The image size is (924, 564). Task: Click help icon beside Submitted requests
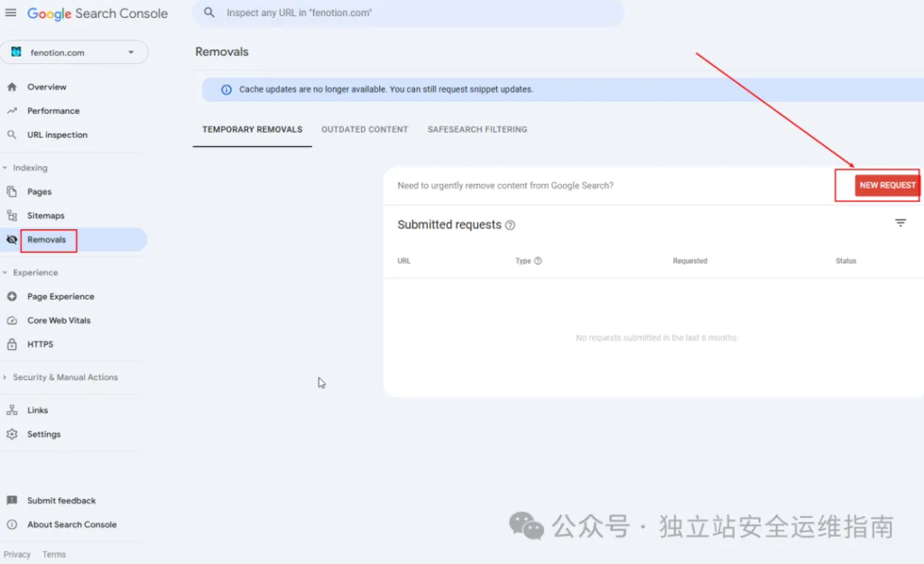click(x=511, y=225)
